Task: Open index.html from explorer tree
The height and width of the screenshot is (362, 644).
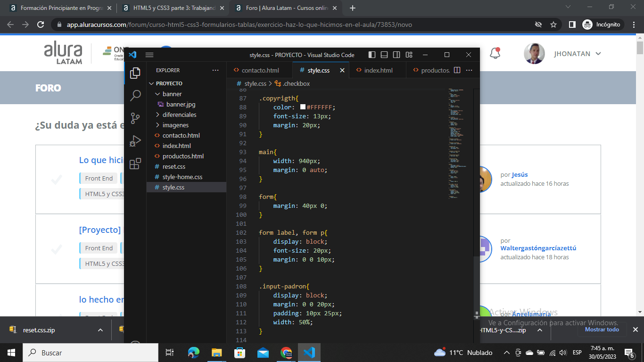Action: (x=186, y=146)
